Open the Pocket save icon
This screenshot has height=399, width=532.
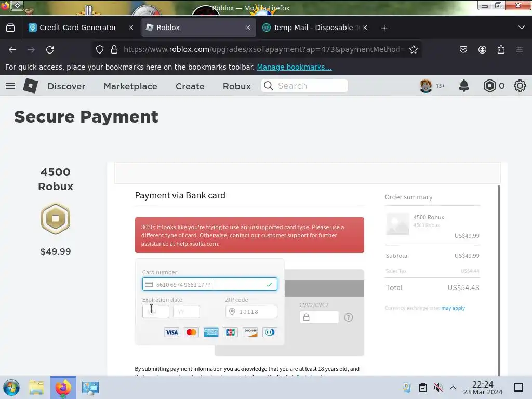463,49
